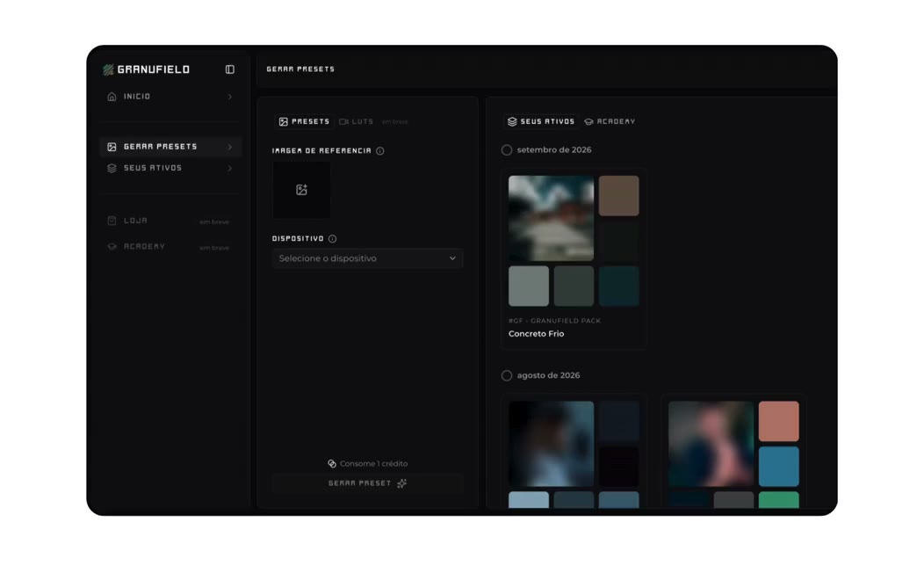This screenshot has width=924, height=573.
Task: Open the Concreto Frio preview thumbnail
Action: [552, 218]
